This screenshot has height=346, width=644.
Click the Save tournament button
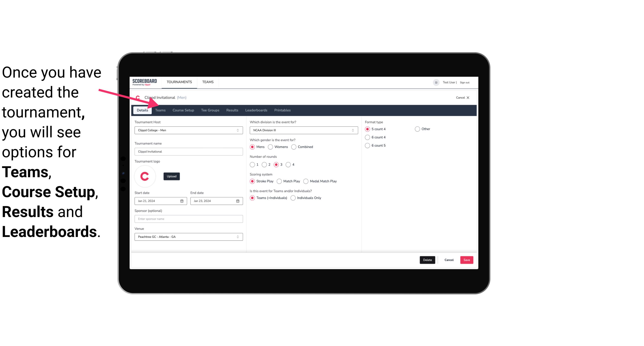467,259
